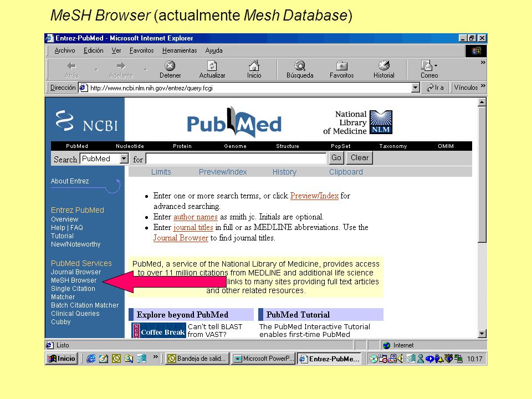Image resolution: width=532 pixels, height=399 pixels.
Task: Open the Journal Browser sidebar link
Action: (76, 272)
